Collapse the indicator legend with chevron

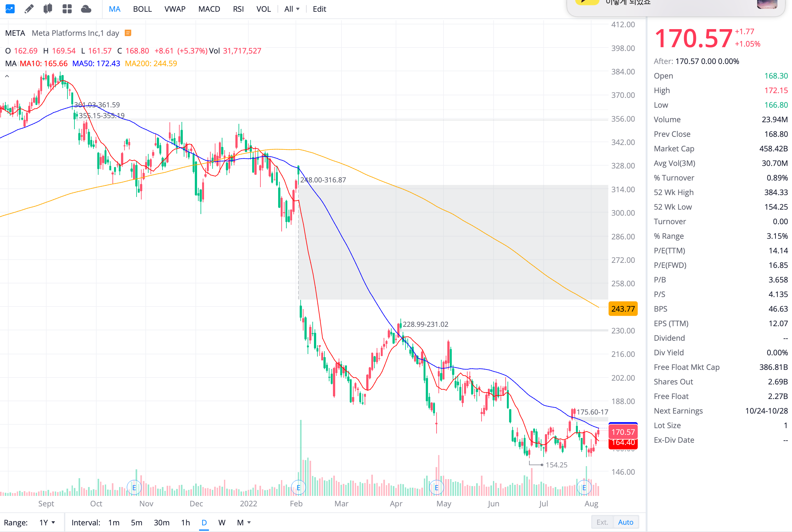point(7,76)
